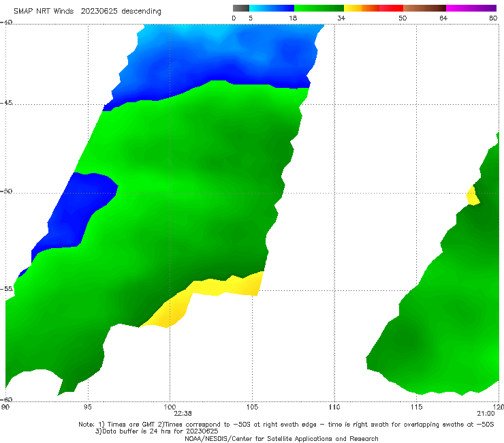Click the title 'SMAP NRT Winds 20230625 descending'
The image size is (504, 443).
tap(87, 12)
